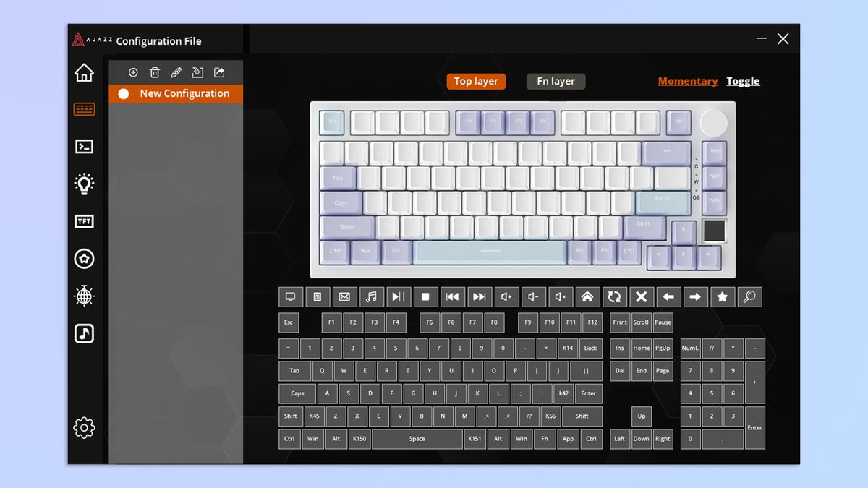The height and width of the screenshot is (488, 868).
Task: Select the New Configuration radio indicator
Action: point(123,93)
